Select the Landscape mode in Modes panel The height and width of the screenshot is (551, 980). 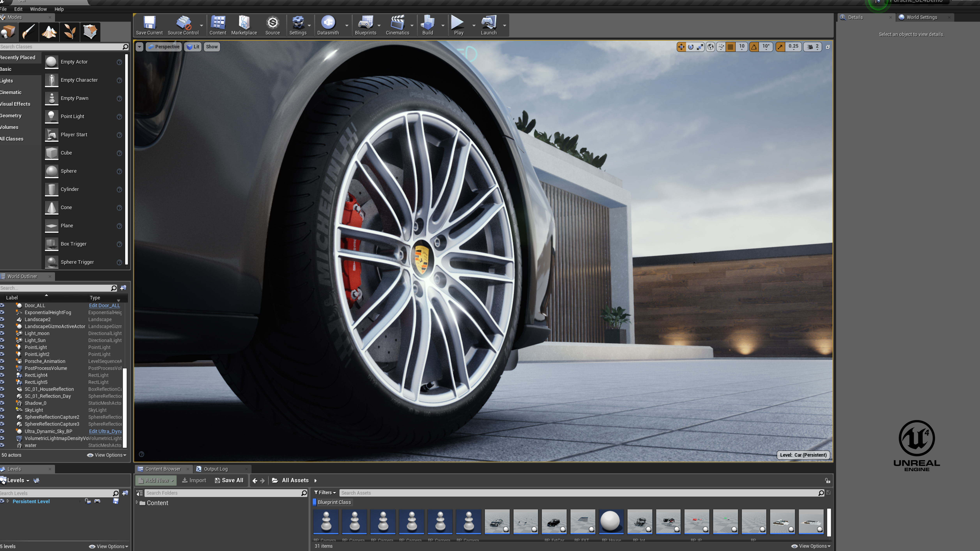49,32
